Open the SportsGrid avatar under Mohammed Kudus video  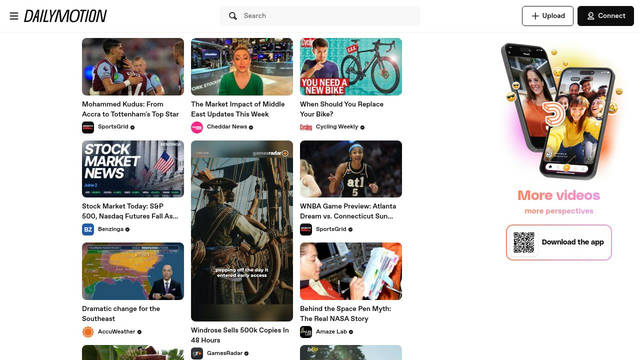88,127
